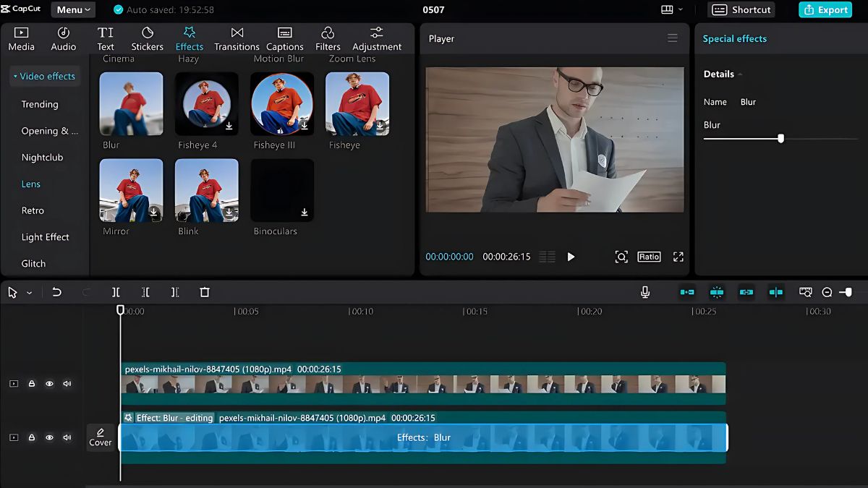The height and width of the screenshot is (488, 868).
Task: Delete the selected clip with the trash icon
Action: (205, 292)
